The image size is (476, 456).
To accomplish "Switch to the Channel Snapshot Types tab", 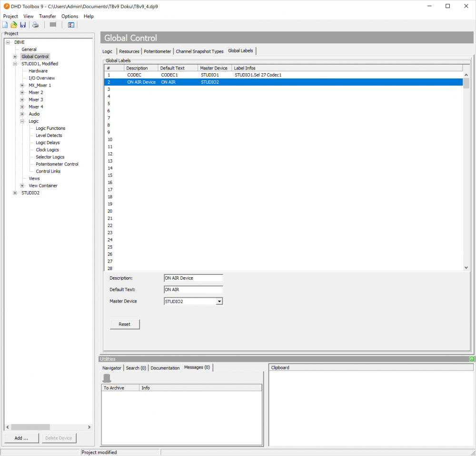I will pyautogui.click(x=199, y=51).
